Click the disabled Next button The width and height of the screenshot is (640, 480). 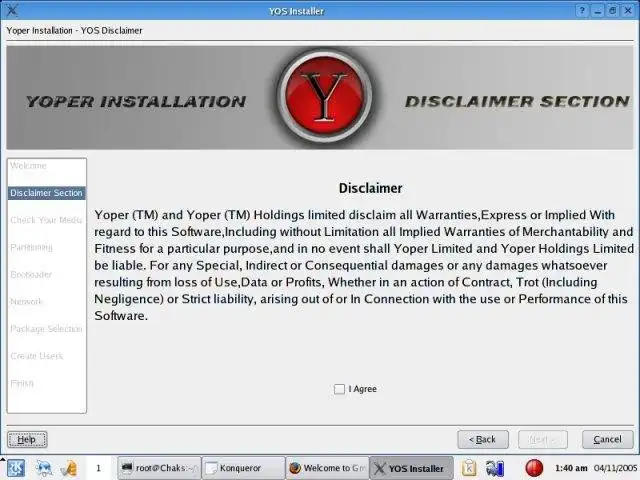tap(543, 440)
